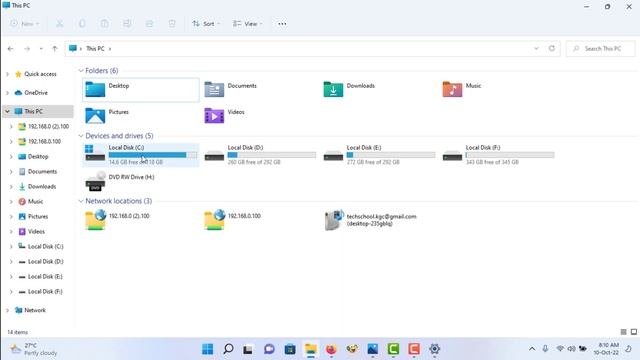Open Firefox from the taskbar
The image size is (640, 360).
point(331,349)
